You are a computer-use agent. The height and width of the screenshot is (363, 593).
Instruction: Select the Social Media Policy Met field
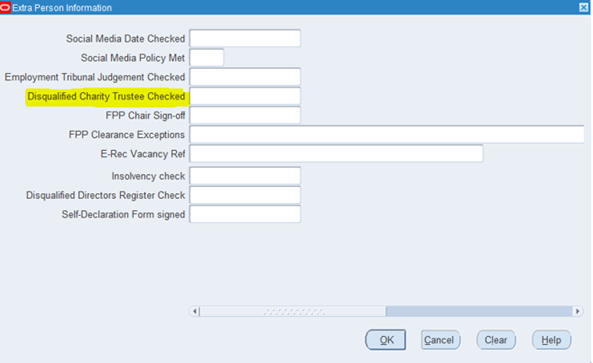click(206, 57)
